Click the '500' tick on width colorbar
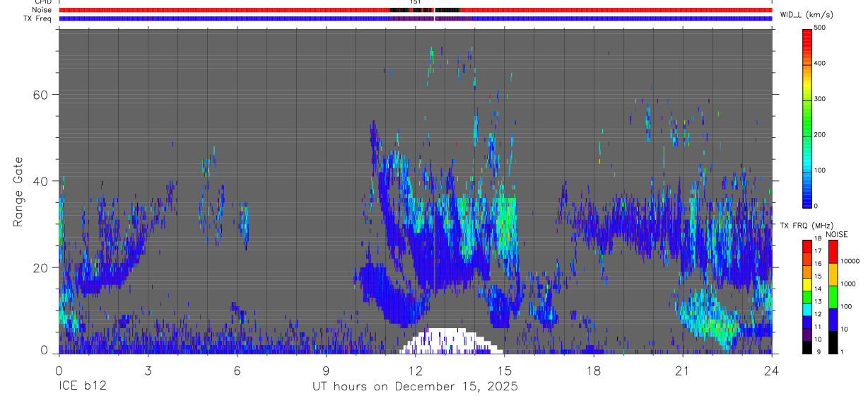The width and height of the screenshot is (868, 401). (821, 28)
